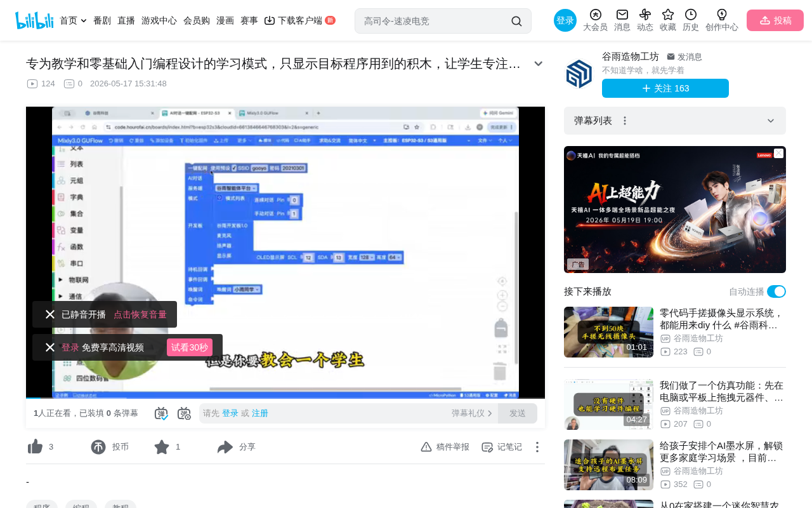This screenshot has width=812, height=508.
Task: Go to the 番剧 section
Action: coord(102,20)
